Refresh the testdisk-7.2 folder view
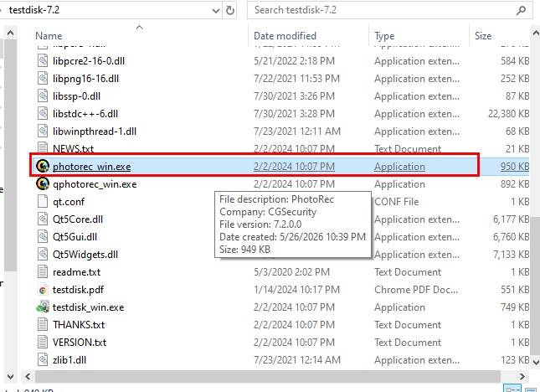The height and width of the screenshot is (392, 540). (230, 10)
